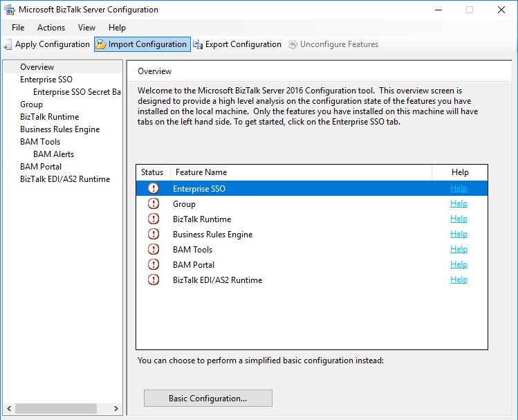Image resolution: width=518 pixels, height=420 pixels.
Task: Select Group in the left tree
Action: tap(31, 104)
